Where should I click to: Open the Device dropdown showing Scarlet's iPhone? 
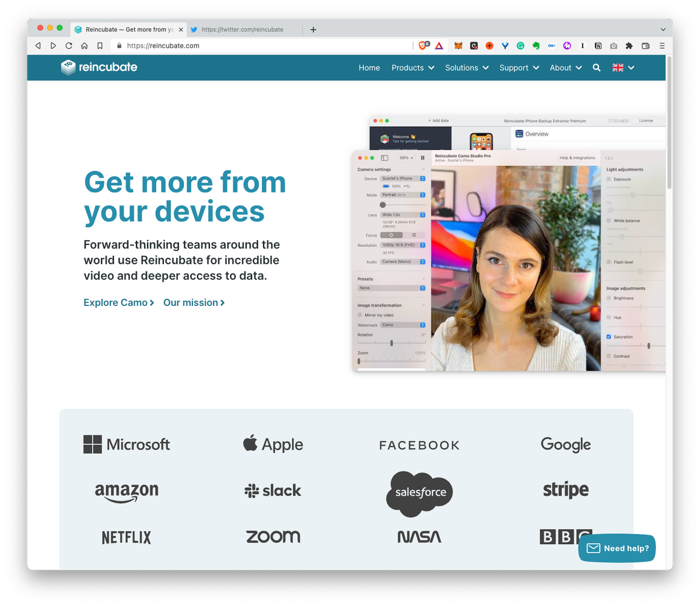click(x=401, y=179)
